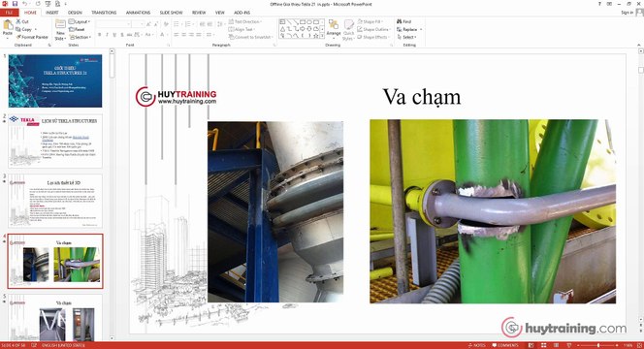Activate the Format Painter brush

click(32, 37)
